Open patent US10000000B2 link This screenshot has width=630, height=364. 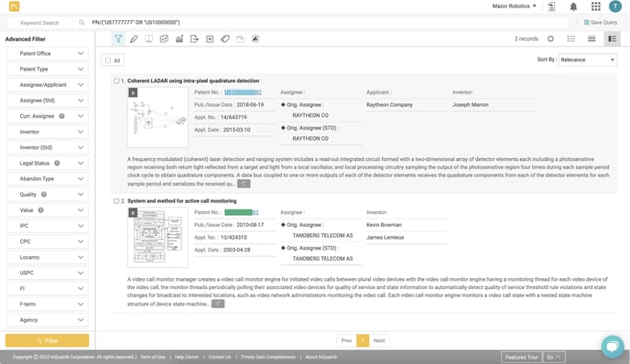tap(243, 92)
